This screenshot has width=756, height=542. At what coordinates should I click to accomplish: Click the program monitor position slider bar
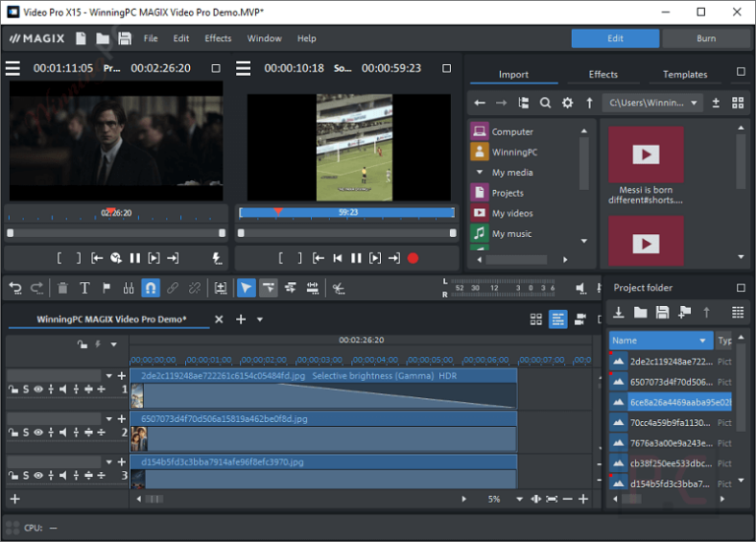(x=116, y=233)
